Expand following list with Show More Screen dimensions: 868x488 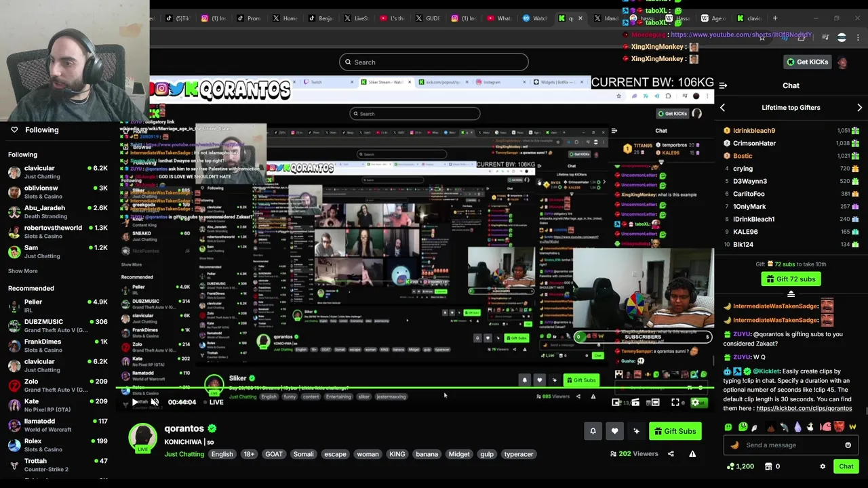point(23,271)
